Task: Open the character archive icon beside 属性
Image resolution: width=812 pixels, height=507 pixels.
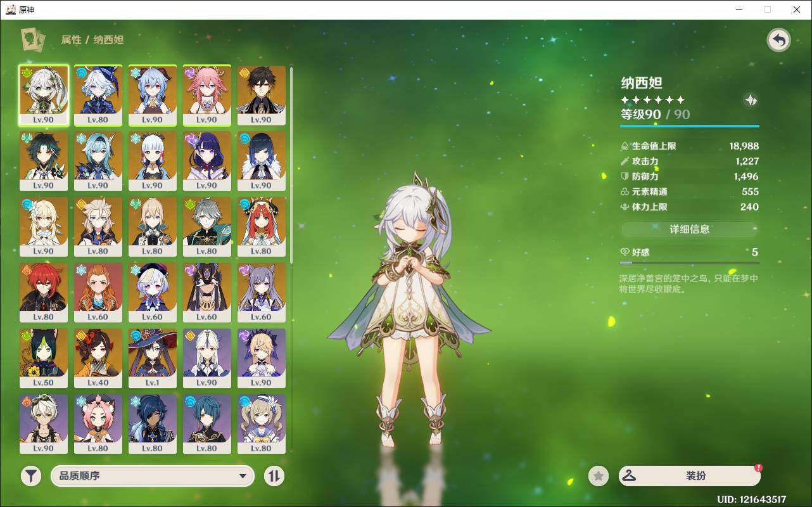Action: pyautogui.click(x=33, y=40)
